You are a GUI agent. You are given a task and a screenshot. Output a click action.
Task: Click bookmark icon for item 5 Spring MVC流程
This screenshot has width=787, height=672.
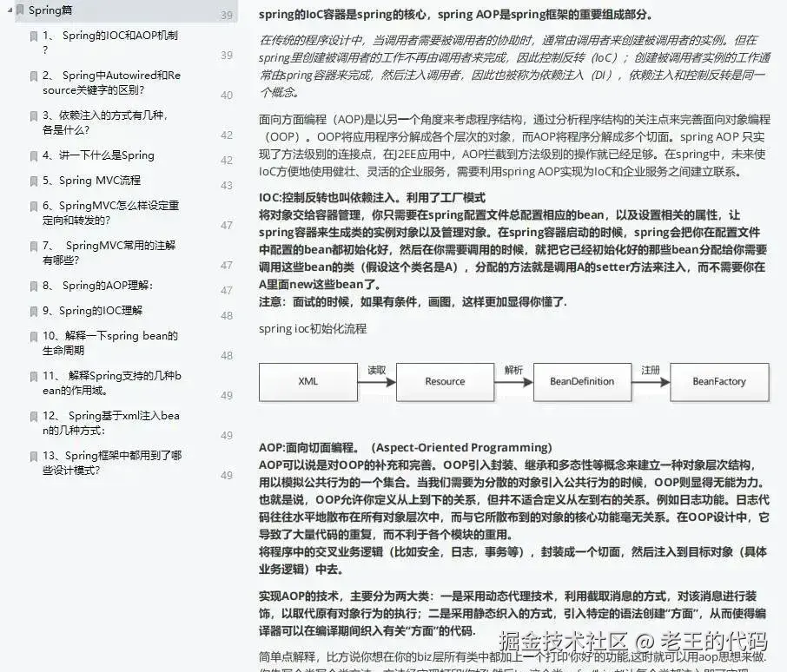pyautogui.click(x=34, y=181)
